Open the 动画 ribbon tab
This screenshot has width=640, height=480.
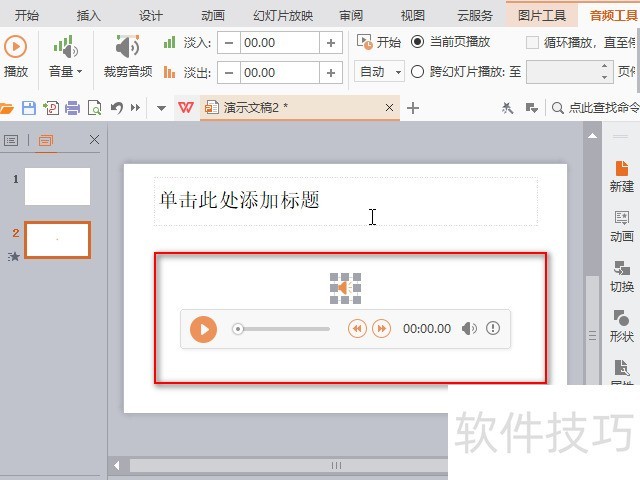point(213,16)
